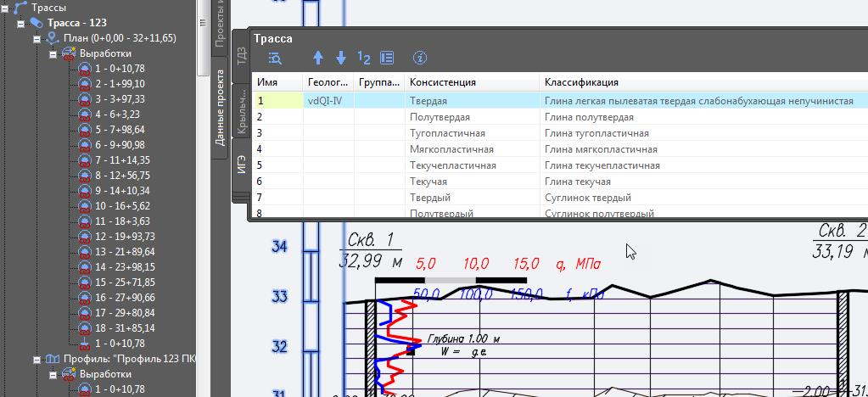Click the Трасса - 123 pipe icon
Viewport: 868px width, 397px height.
[x=37, y=23]
